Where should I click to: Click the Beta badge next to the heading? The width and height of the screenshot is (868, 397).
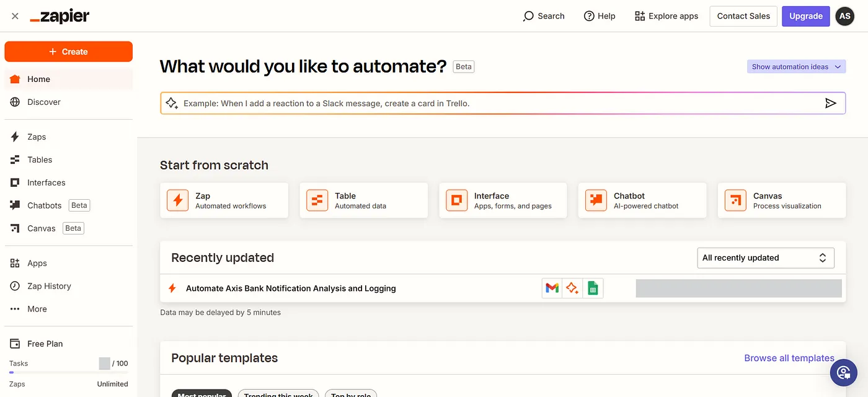click(464, 66)
